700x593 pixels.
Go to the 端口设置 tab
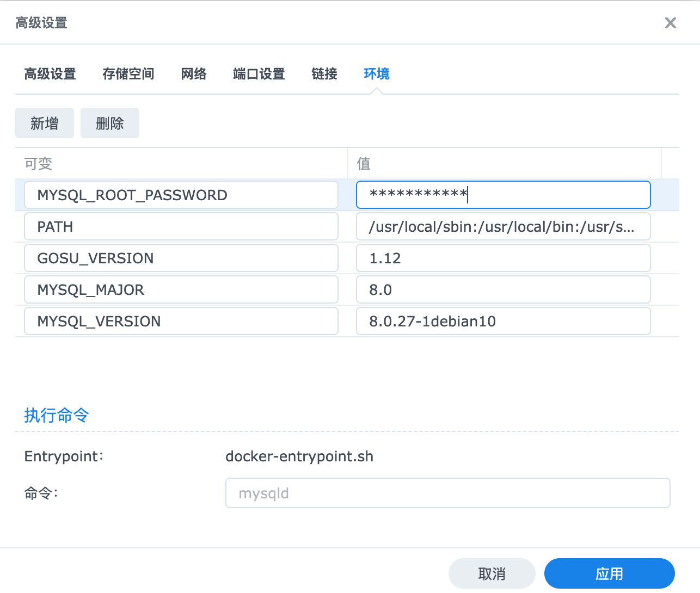[259, 74]
